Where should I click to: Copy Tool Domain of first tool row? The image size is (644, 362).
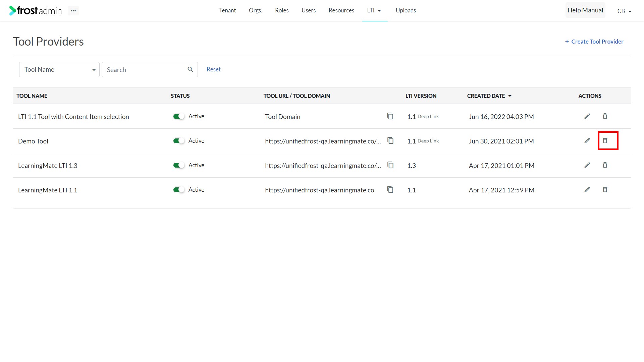tap(390, 116)
